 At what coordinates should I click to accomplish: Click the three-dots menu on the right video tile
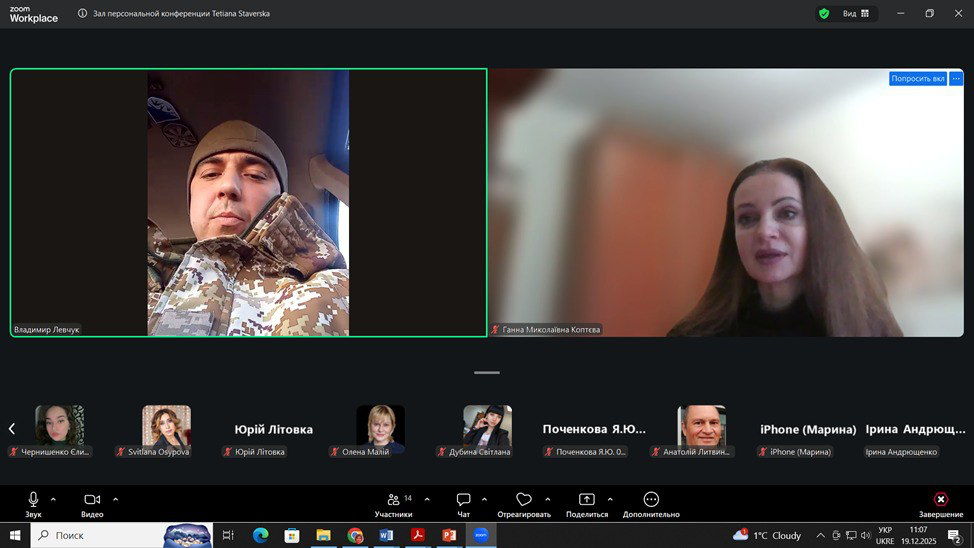pos(956,78)
